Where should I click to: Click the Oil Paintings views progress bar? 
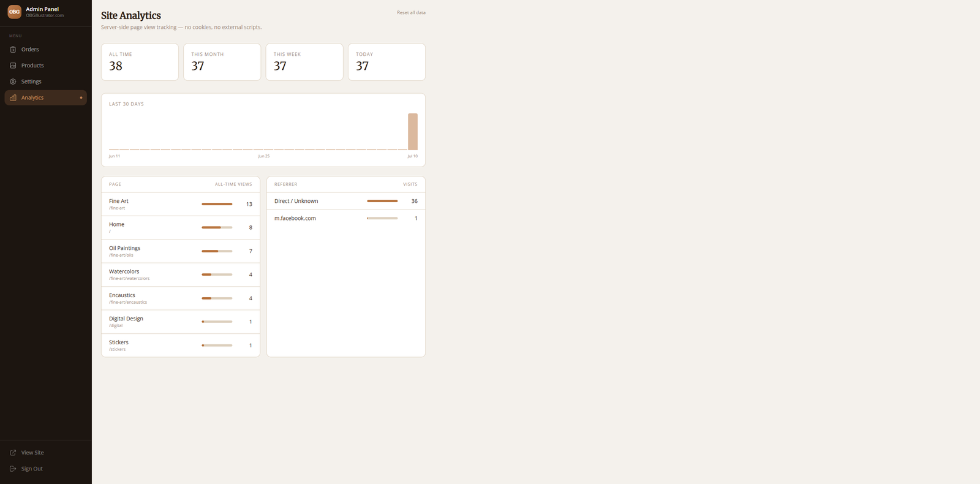click(x=217, y=251)
